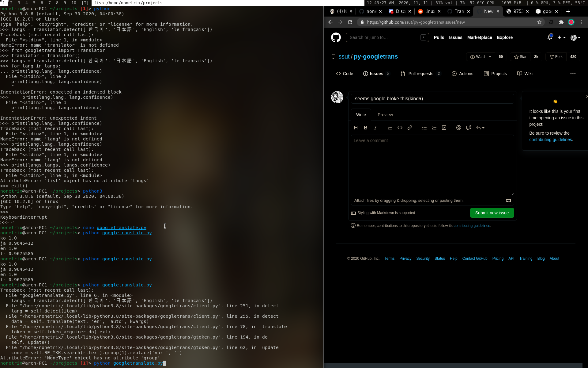Viewport: 588px width, 368px height.
Task: Fork the py-googletrans repository
Action: coord(556,57)
